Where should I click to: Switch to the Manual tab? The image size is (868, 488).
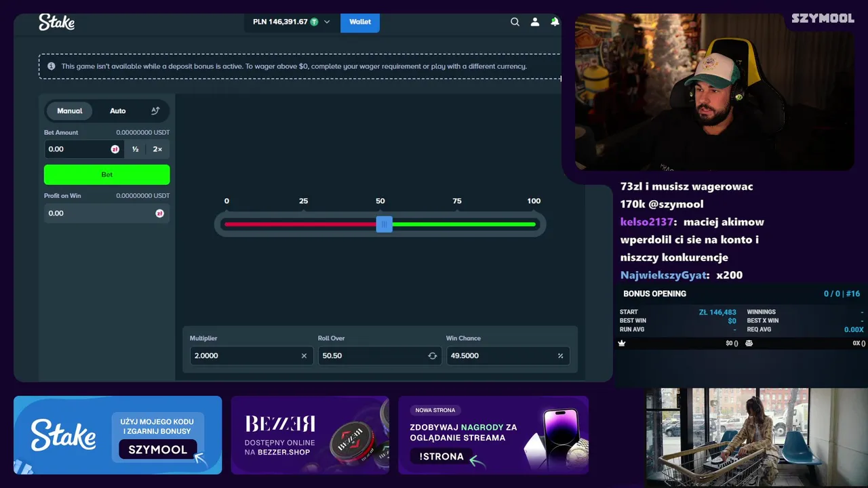pos(69,110)
